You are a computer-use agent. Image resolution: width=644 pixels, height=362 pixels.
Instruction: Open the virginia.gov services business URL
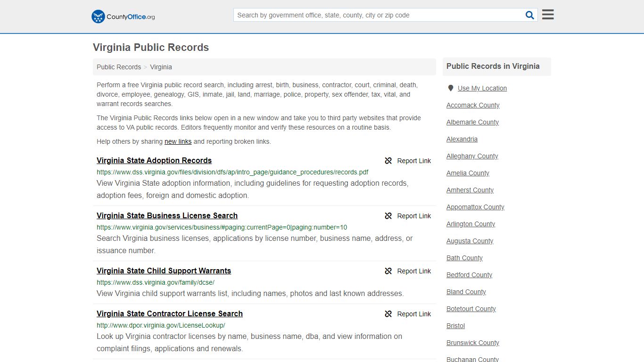point(222,227)
